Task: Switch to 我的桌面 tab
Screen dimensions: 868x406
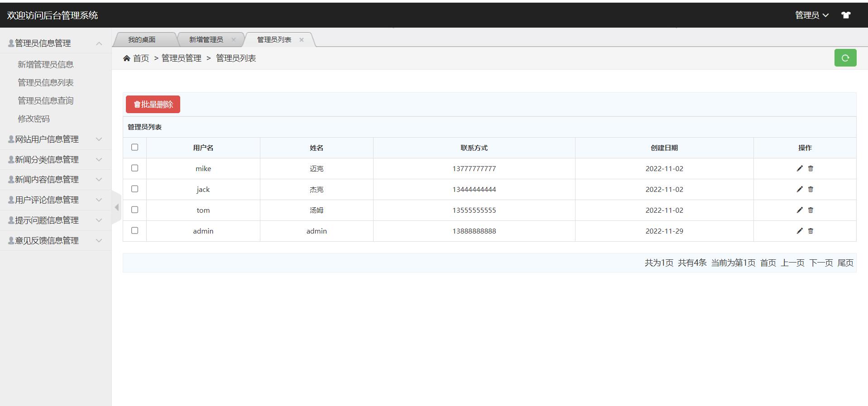Action: click(142, 39)
